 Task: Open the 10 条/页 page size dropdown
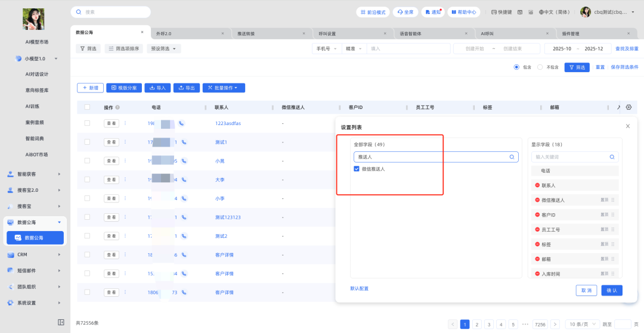[x=581, y=324]
